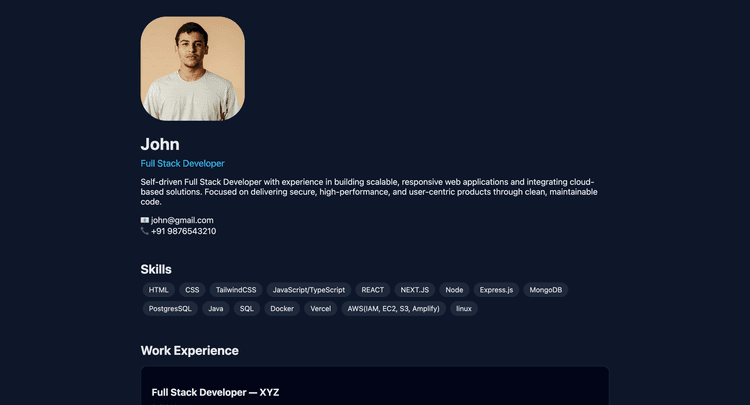Click the john@gmail.com email address
750x405 pixels.
click(182, 220)
